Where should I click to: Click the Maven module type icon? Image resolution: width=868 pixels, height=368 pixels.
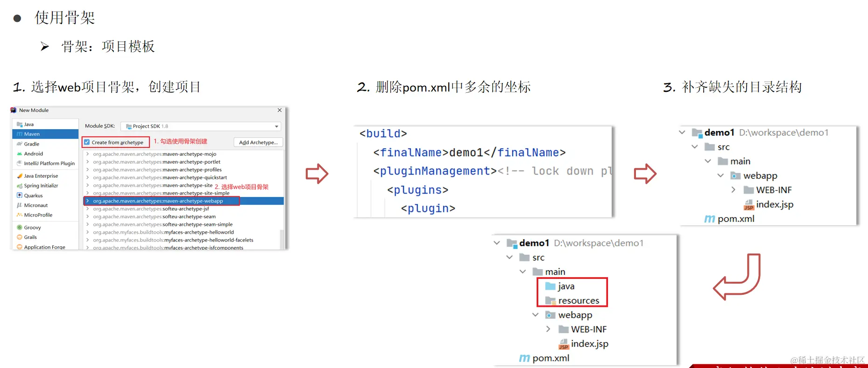[x=20, y=134]
